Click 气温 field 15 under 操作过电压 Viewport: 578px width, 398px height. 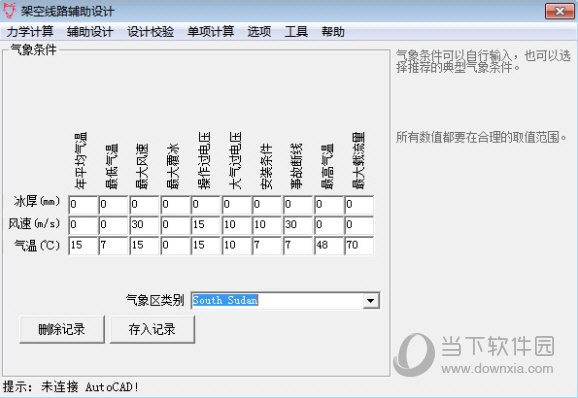[206, 246]
